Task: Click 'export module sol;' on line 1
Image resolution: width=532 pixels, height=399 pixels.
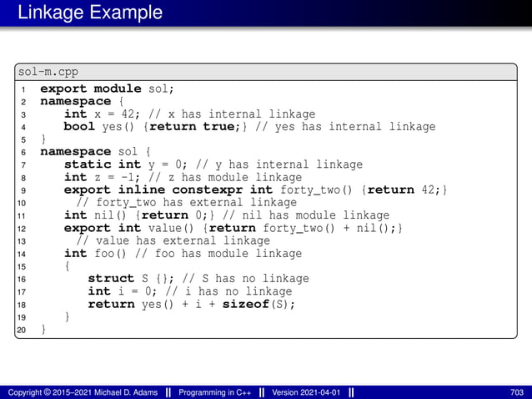Action: pos(107,88)
